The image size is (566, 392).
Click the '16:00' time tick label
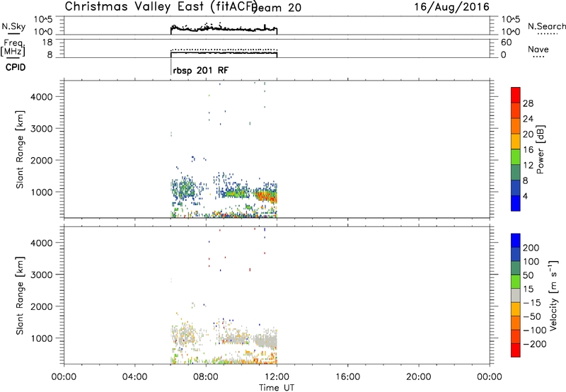[347, 377]
